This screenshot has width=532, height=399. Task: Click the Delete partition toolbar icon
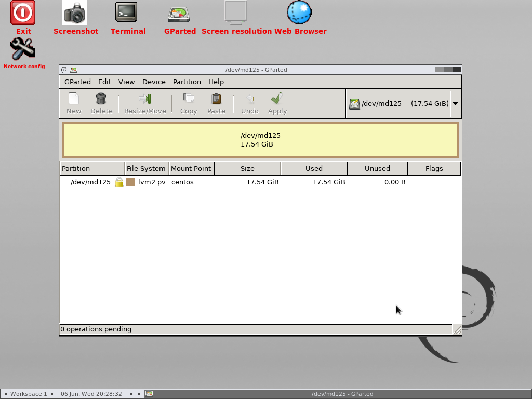click(x=101, y=99)
